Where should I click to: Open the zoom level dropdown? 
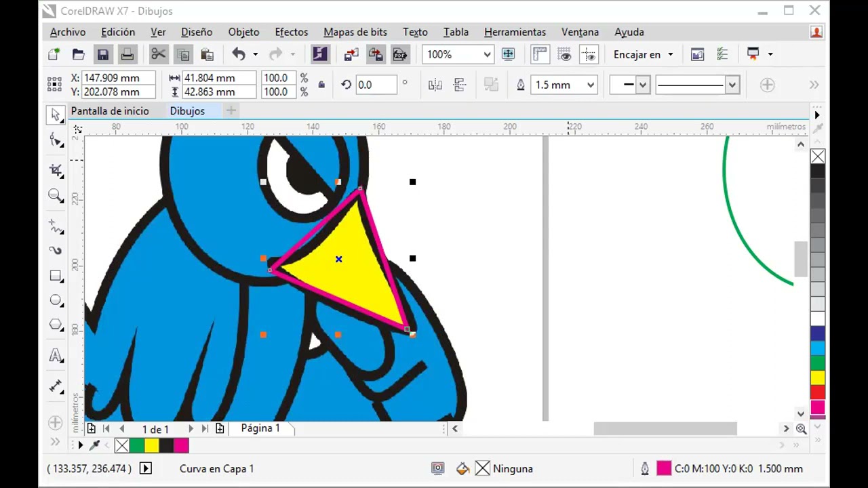coord(487,54)
